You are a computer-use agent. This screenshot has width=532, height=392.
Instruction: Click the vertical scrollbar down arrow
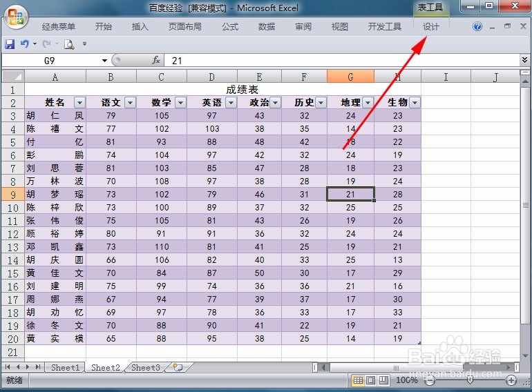(x=525, y=355)
